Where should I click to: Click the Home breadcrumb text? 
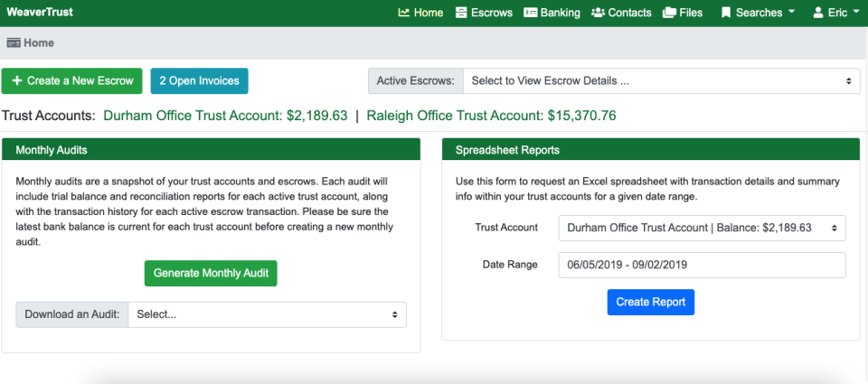click(39, 42)
